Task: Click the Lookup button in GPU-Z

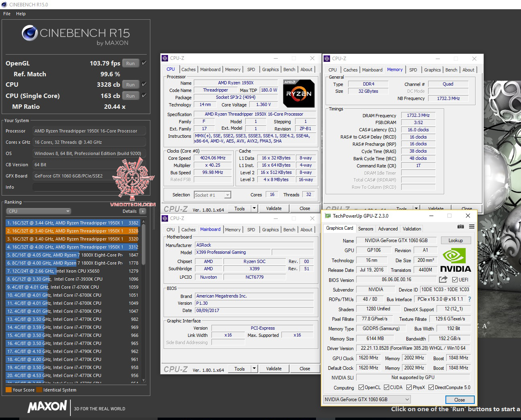Action: [455, 240]
